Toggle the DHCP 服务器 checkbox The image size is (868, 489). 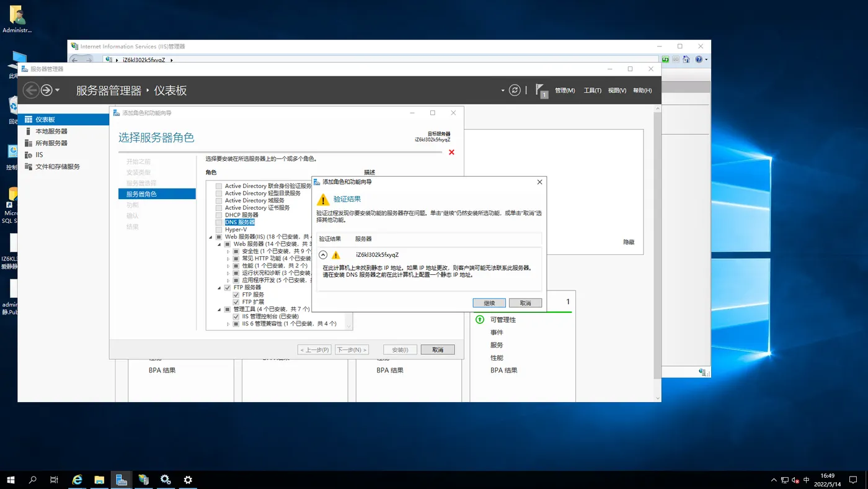click(218, 215)
